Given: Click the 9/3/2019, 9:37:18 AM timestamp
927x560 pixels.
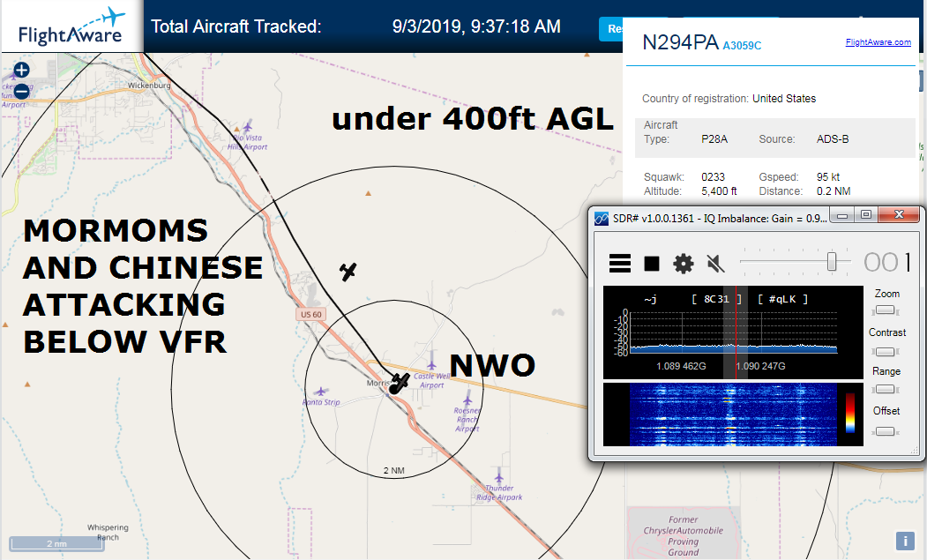Looking at the screenshot, I should (x=476, y=26).
